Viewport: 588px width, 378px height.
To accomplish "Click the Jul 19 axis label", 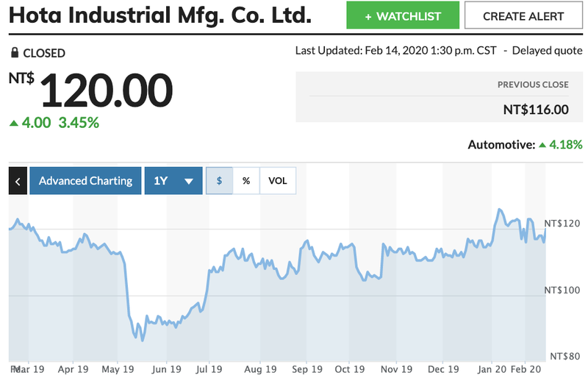I will pos(209,369).
